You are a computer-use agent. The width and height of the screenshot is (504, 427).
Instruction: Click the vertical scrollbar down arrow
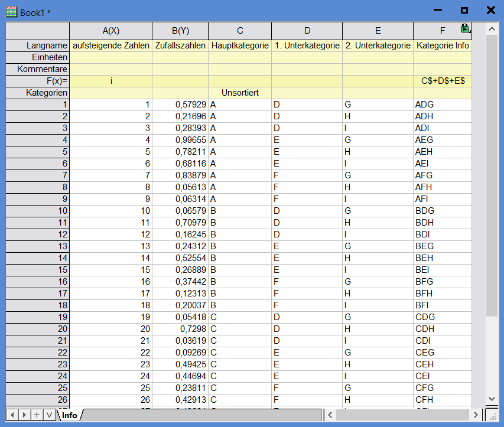492,399
